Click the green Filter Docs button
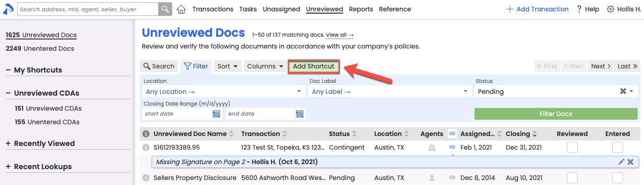644x185 pixels. click(556, 114)
